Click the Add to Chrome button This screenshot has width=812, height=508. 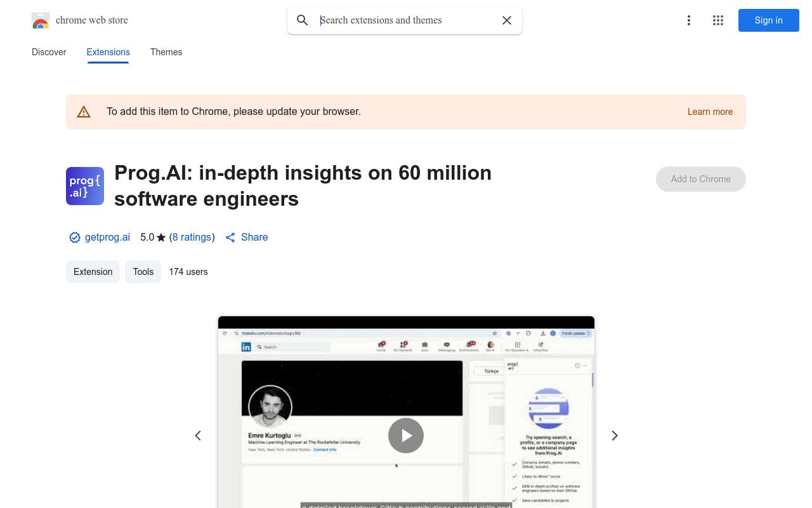click(701, 179)
